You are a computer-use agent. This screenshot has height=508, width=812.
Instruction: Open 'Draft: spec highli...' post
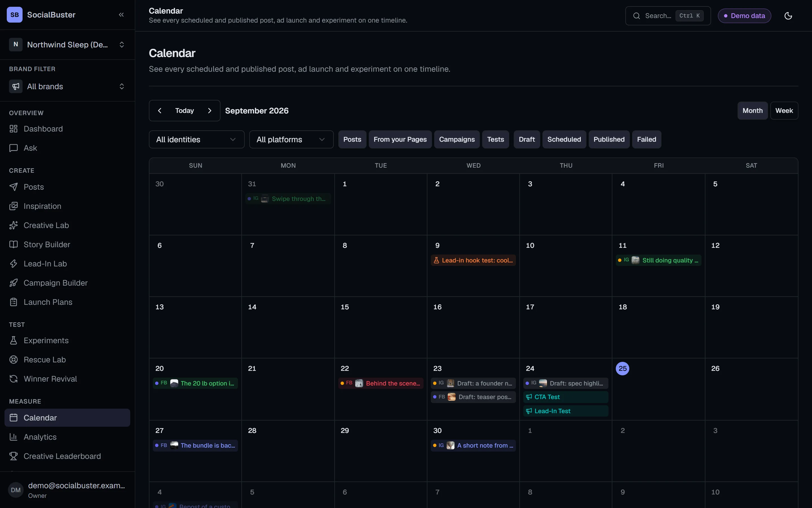[566, 383]
